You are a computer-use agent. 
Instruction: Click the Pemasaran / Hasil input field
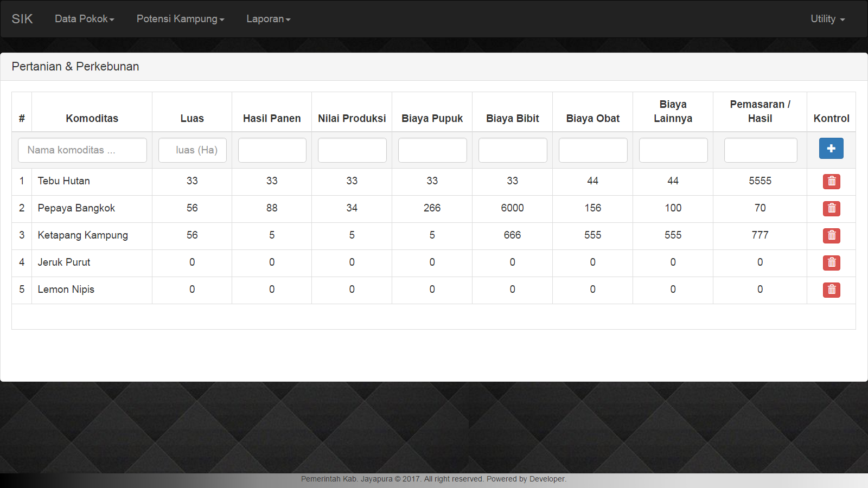(x=760, y=150)
